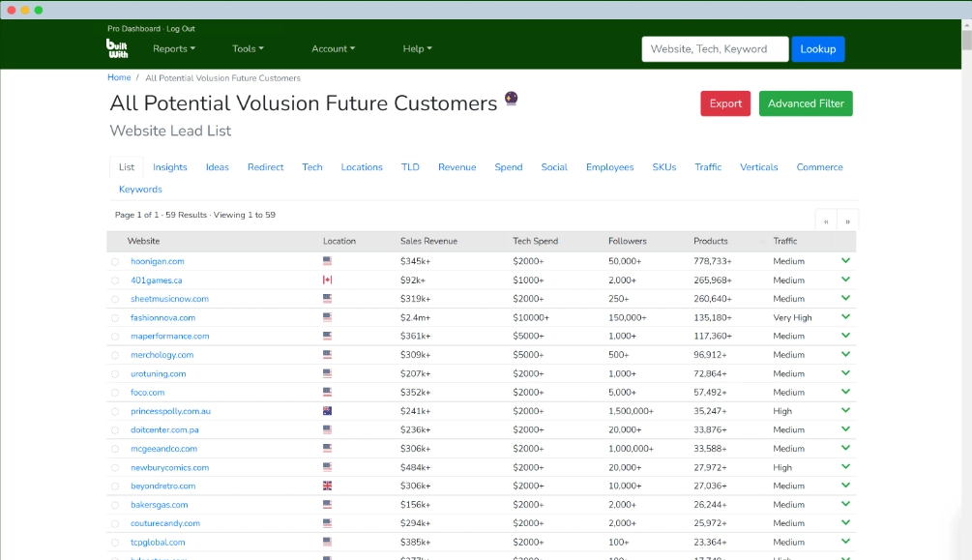This screenshot has width=972, height=560.
Task: Click the $2.4m+ revenue value
Action: click(x=415, y=317)
